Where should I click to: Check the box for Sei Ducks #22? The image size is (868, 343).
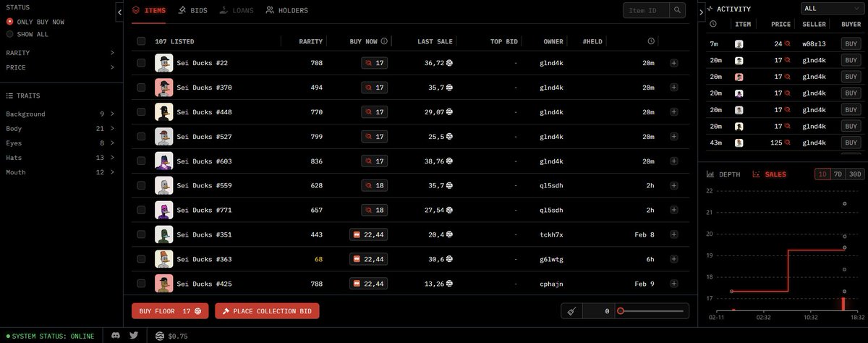[x=141, y=64]
